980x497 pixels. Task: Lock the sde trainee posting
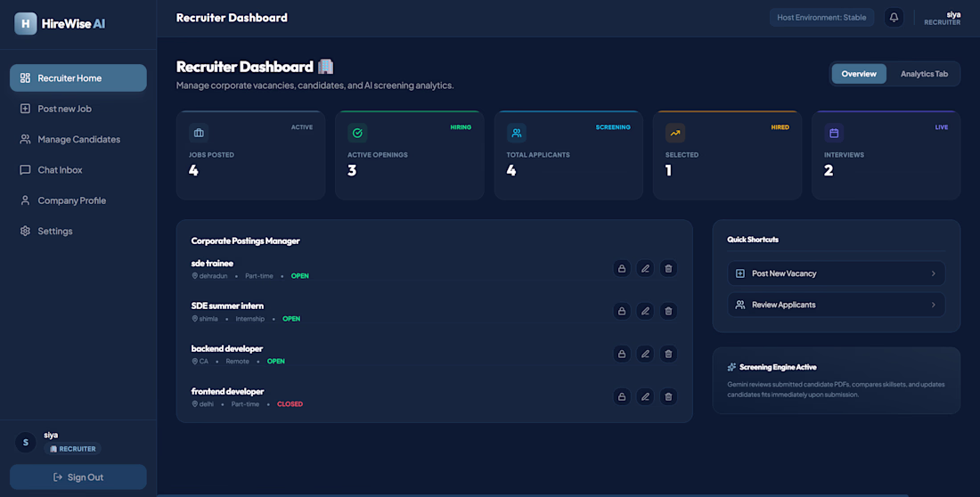[x=622, y=268]
